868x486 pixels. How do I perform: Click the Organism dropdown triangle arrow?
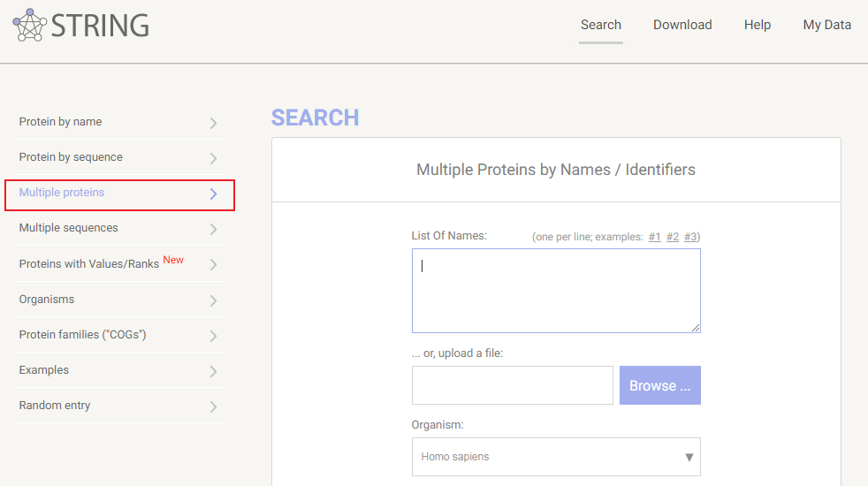coord(689,458)
